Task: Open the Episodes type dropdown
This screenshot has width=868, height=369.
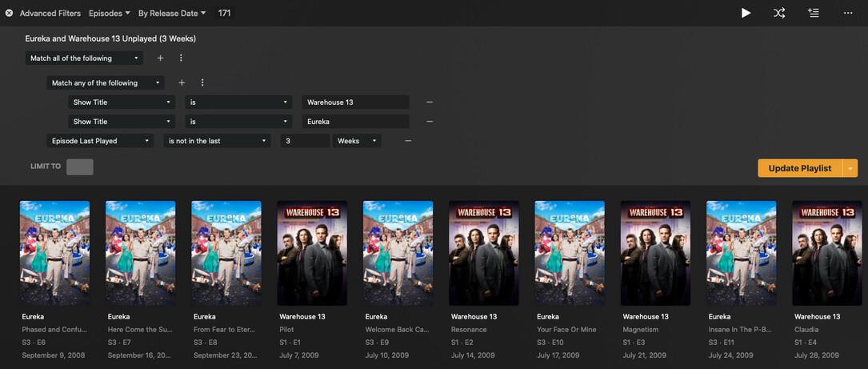Action: (x=110, y=13)
